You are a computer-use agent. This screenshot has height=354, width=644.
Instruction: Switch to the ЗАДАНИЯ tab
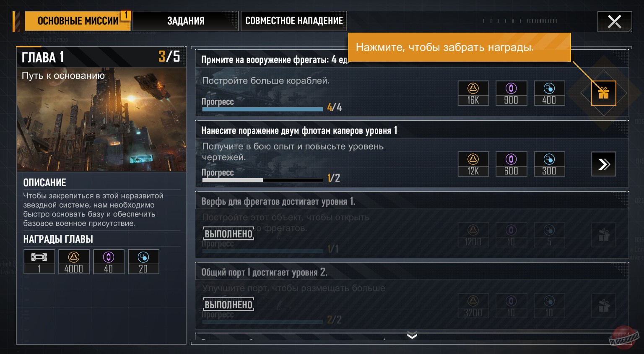[186, 21]
